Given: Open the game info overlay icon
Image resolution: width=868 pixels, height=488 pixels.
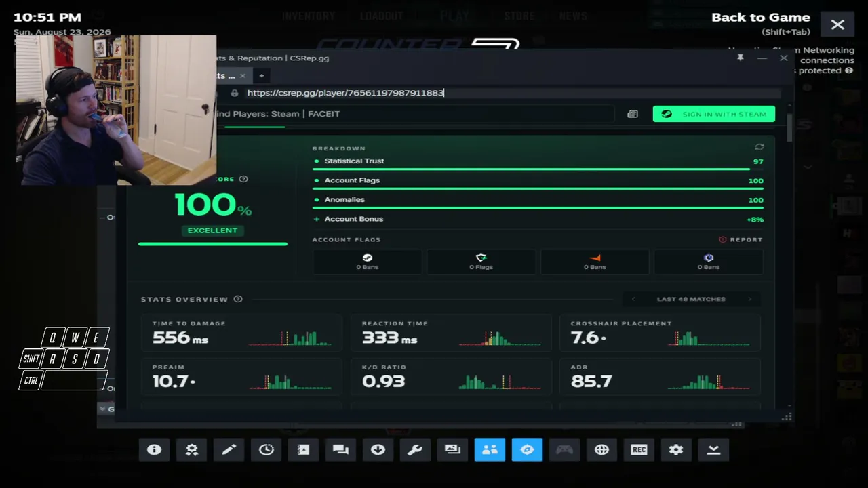Looking at the screenshot, I should coord(154,449).
